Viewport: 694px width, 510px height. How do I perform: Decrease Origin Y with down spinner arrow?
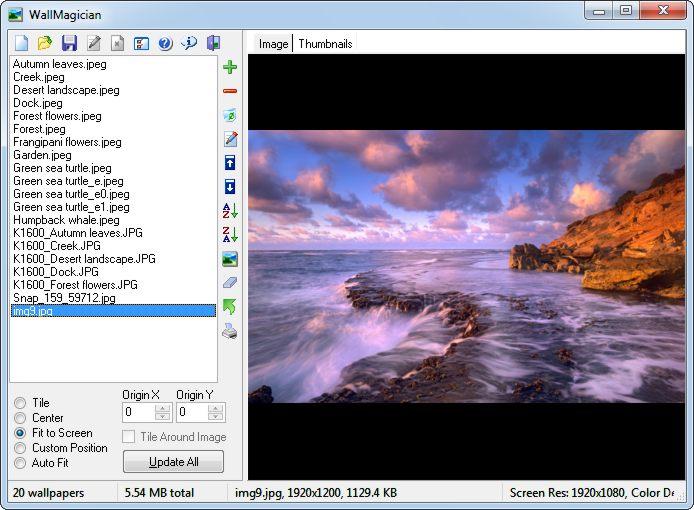[216, 417]
